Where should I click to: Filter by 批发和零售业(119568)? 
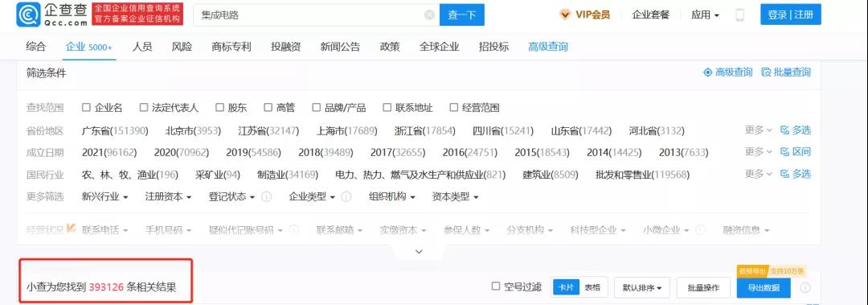pyautogui.click(x=642, y=175)
